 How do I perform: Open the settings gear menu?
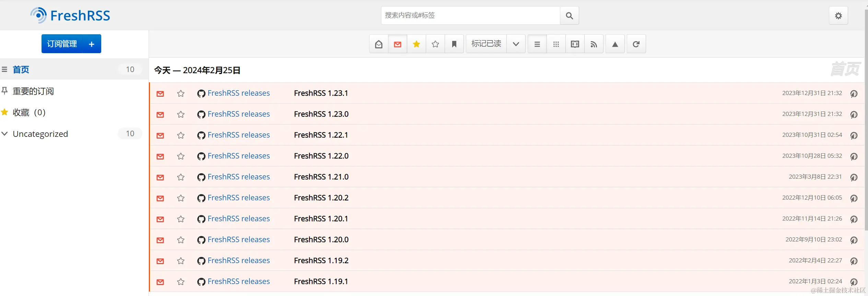coord(838,15)
